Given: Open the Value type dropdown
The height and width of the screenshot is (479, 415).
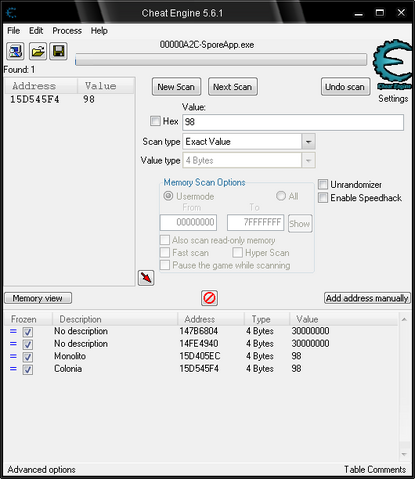Looking at the screenshot, I should click(308, 161).
